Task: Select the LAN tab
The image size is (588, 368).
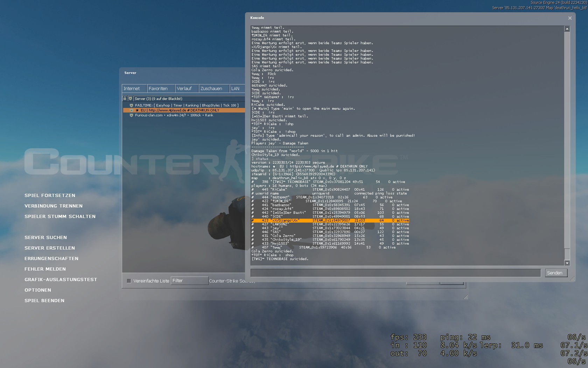Action: tap(237, 89)
